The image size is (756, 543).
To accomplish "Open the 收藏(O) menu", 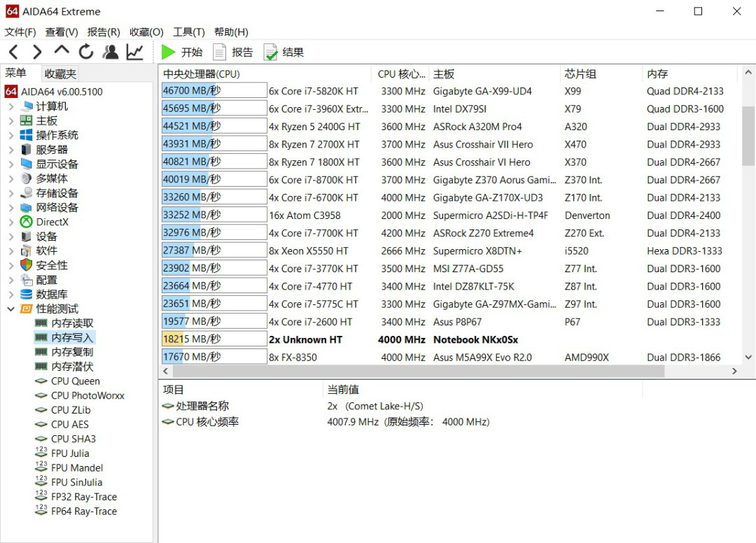I will pos(146,32).
